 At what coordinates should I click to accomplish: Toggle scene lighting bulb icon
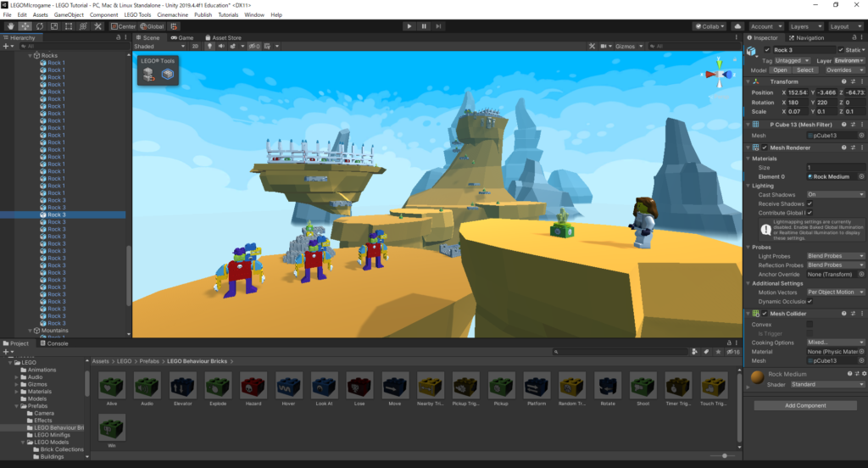point(210,47)
